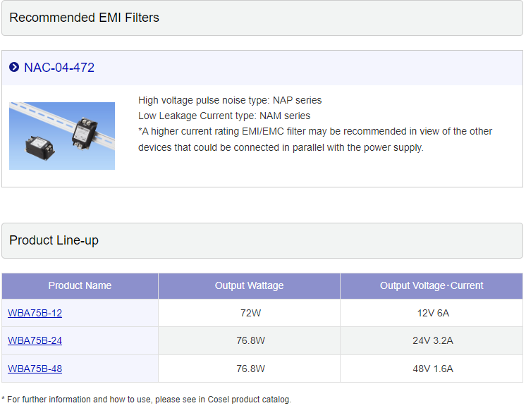
Task: Click the 76.8W cell in WBA75B-48 row
Action: click(250, 368)
